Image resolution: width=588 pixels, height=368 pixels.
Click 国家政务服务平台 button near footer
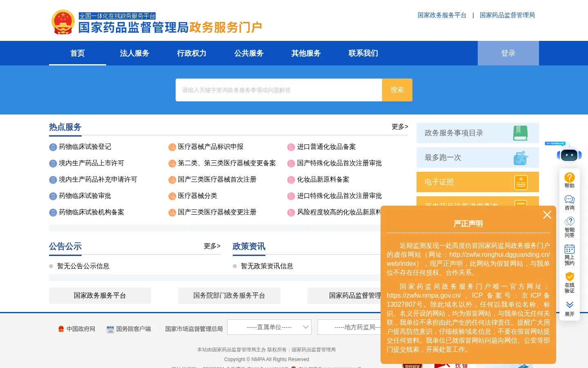tap(100, 296)
